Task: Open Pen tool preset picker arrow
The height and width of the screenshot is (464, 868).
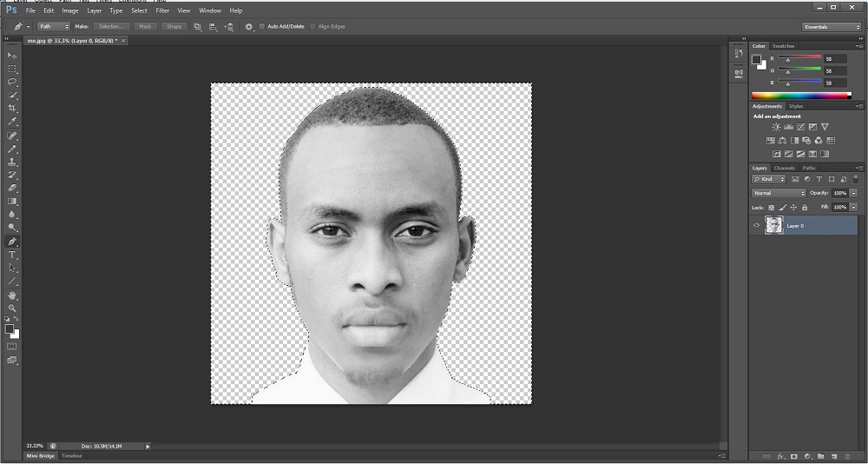Action: click(29, 27)
